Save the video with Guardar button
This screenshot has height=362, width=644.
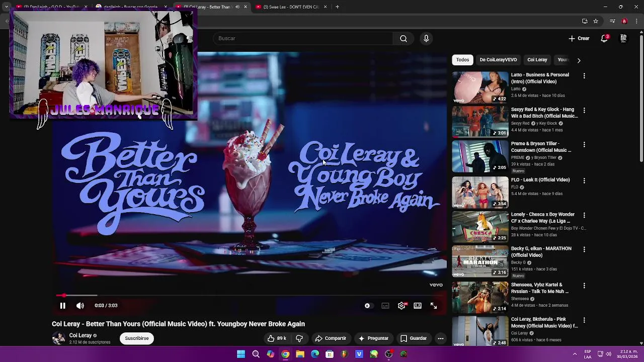tap(414, 338)
